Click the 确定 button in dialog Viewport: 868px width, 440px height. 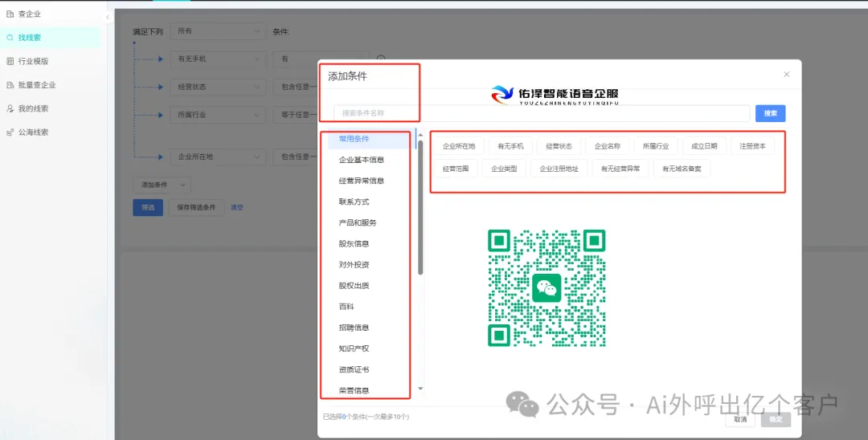tap(776, 420)
